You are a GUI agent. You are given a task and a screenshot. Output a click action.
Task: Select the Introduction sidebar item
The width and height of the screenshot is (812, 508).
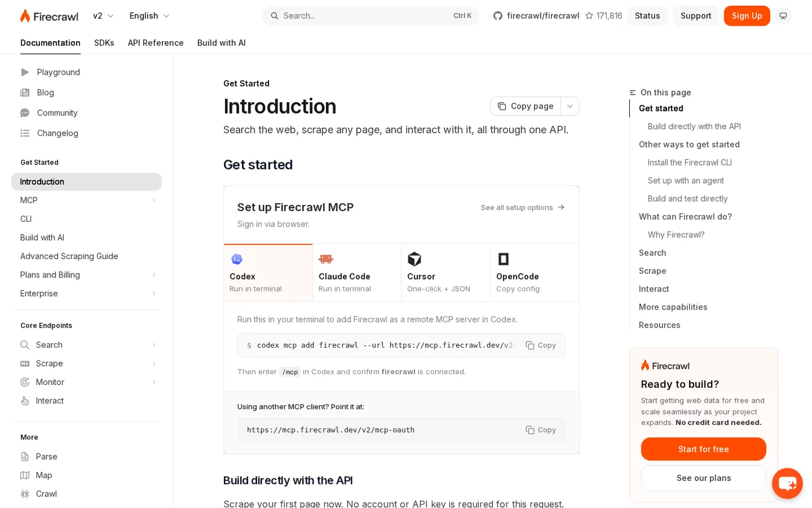pyautogui.click(x=86, y=182)
